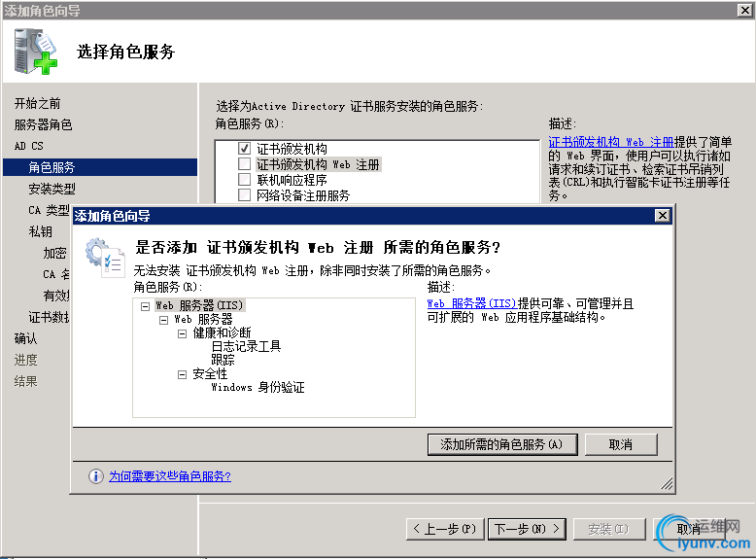
Task: Click the 上一步(P) back button
Action: (444, 529)
